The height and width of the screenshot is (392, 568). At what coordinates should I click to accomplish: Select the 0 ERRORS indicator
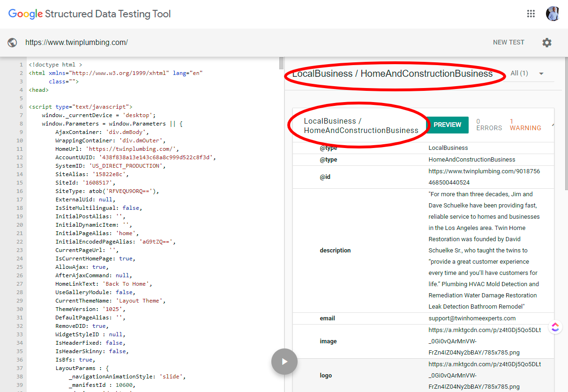tap(489, 125)
